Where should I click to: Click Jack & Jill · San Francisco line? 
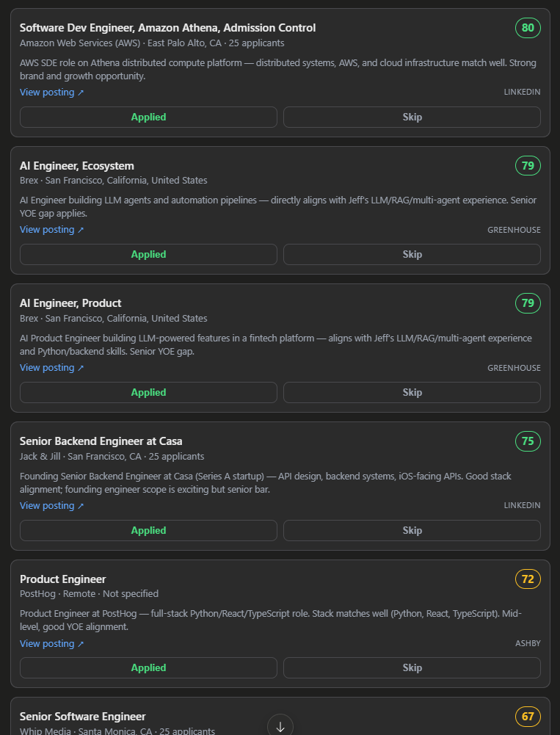pos(112,456)
